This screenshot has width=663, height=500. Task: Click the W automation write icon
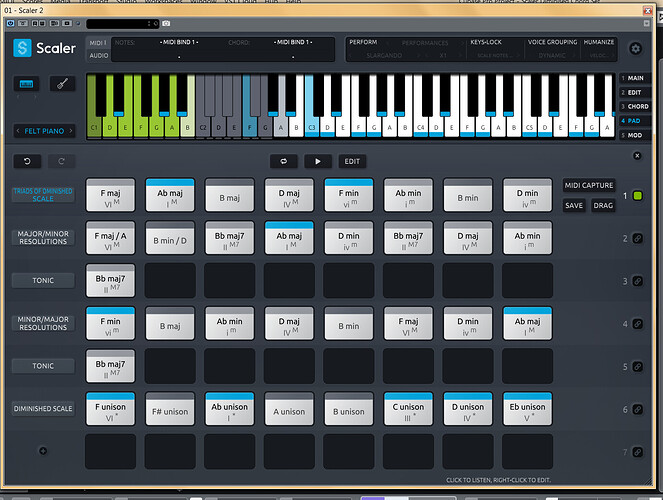[x=42, y=23]
